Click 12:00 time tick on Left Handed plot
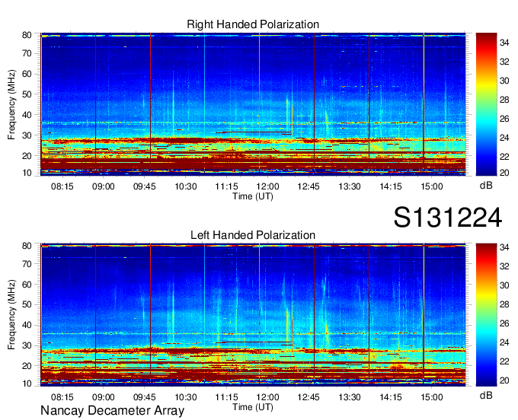Viewport: 518px width, 420px height. [267, 397]
